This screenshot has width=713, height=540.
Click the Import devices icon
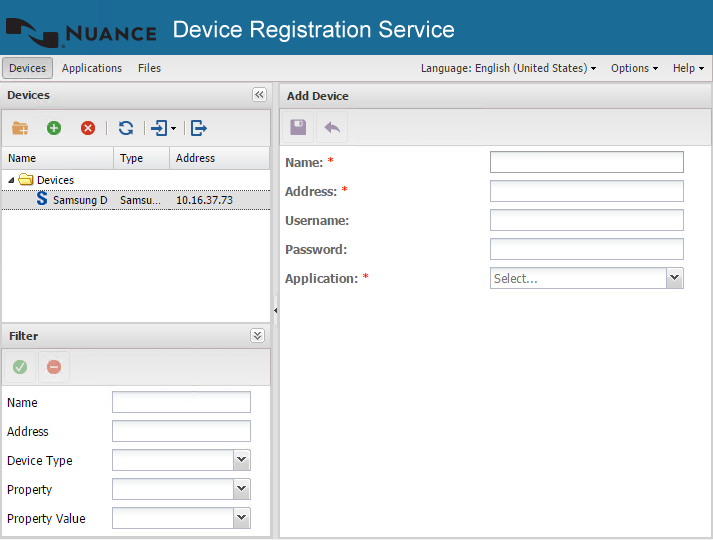pos(160,128)
